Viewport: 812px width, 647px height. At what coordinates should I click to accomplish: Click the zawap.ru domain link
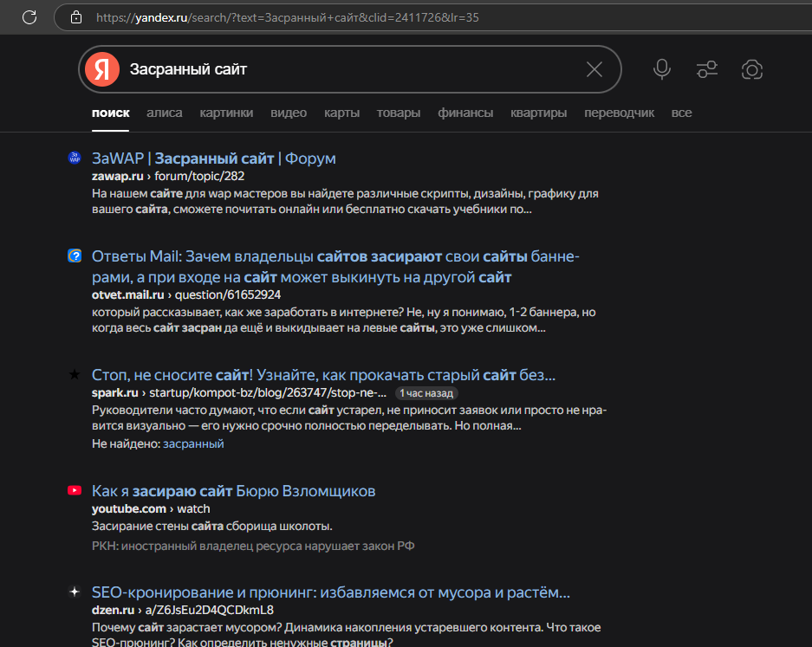tap(118, 176)
